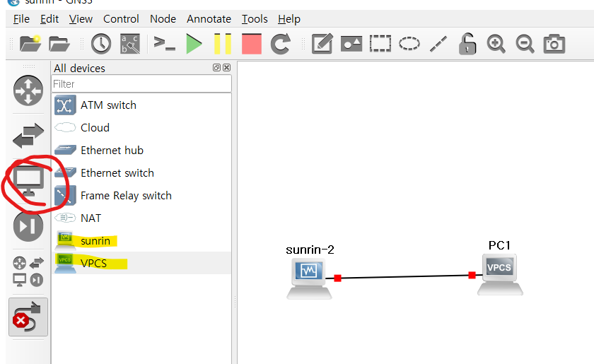594x364 pixels.
Task: Open the Annotate menu
Action: 209,19
